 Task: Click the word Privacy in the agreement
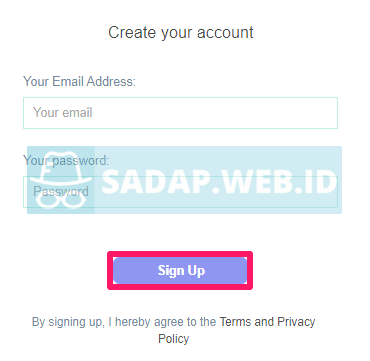pyautogui.click(x=296, y=322)
